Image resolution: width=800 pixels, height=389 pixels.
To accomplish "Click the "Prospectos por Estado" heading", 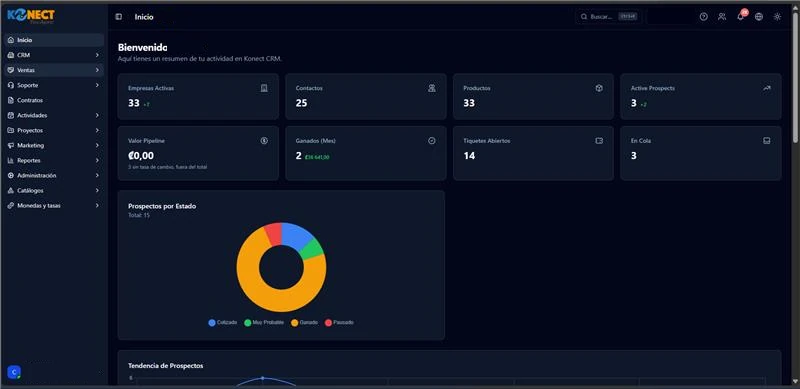I will pos(162,206).
